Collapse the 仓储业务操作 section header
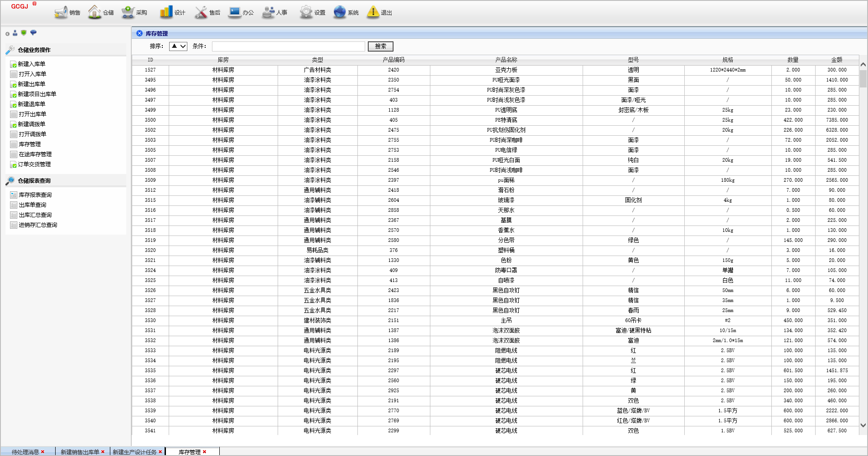The image size is (868, 456). pos(34,50)
